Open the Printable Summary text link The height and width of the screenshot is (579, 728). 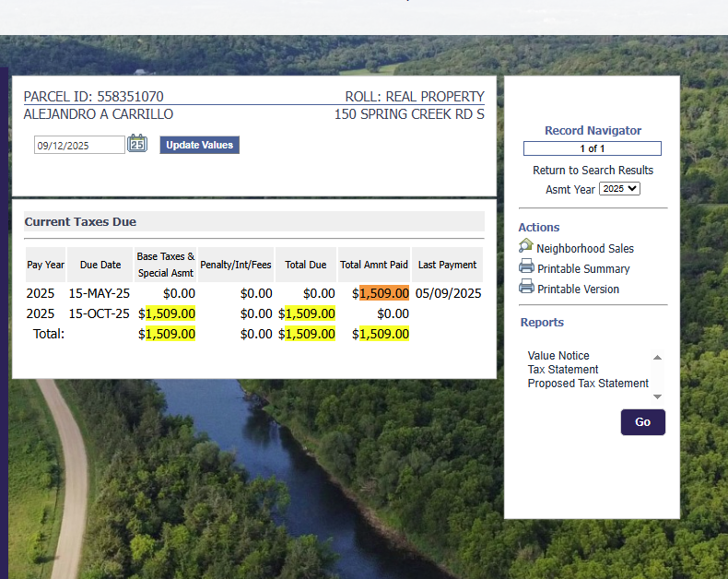tap(583, 268)
